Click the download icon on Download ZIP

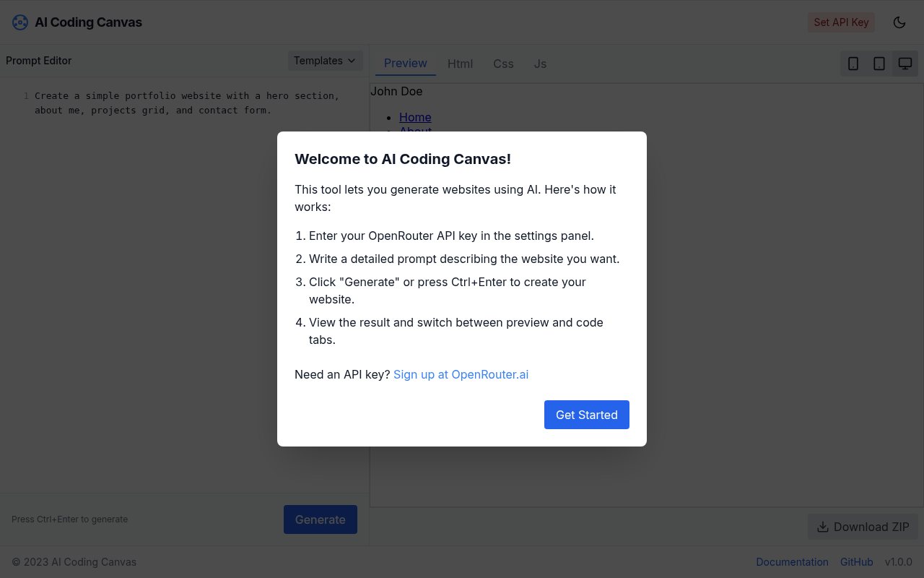point(823,527)
